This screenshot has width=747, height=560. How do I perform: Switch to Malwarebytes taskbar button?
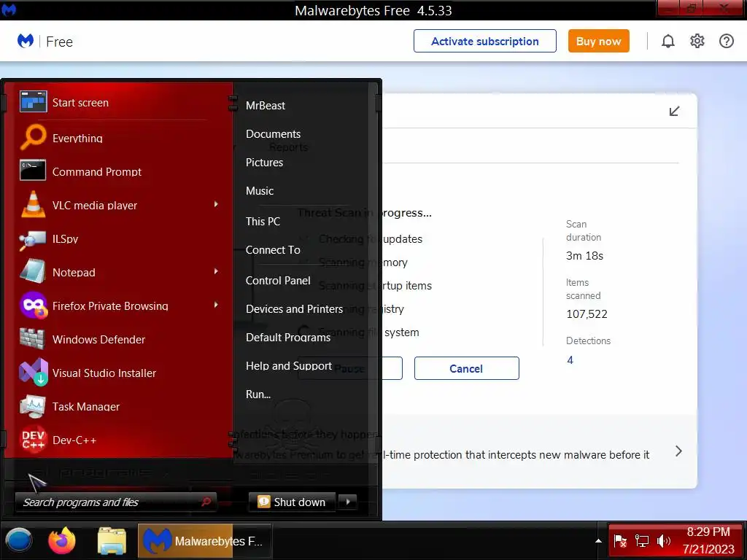coord(205,541)
